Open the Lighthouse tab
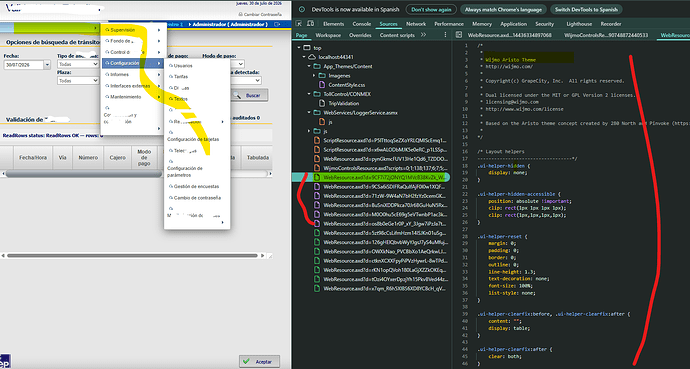Image resolution: width=690 pixels, height=369 pixels. [579, 24]
